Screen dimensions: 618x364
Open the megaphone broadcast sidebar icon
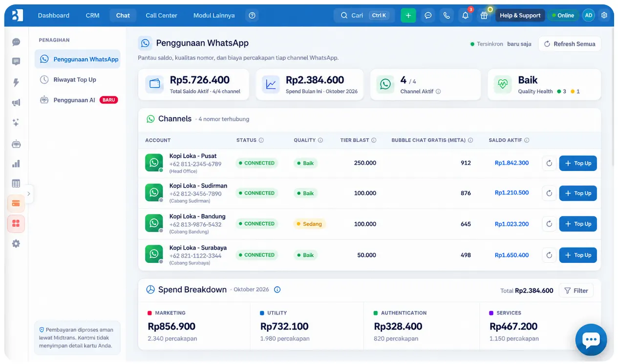(16, 103)
